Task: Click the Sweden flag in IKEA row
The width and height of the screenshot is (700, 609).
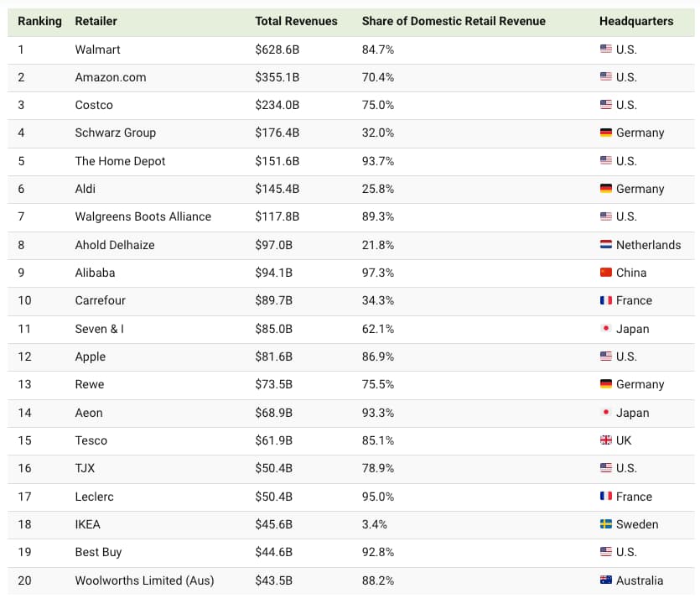Action: (x=605, y=524)
